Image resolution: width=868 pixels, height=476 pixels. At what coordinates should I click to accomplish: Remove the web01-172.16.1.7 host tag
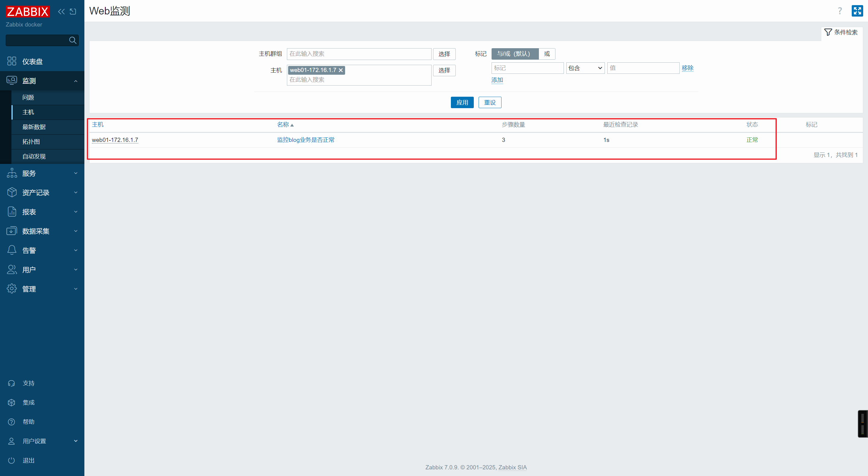341,70
